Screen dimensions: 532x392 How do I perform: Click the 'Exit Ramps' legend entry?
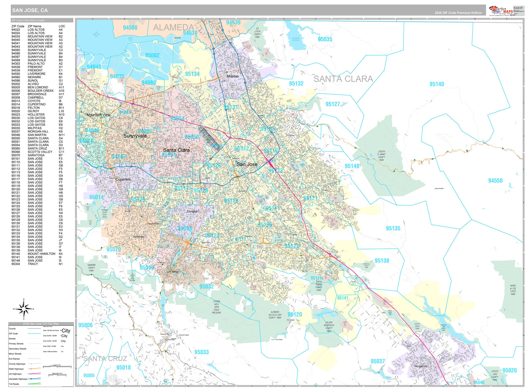pos(24,359)
